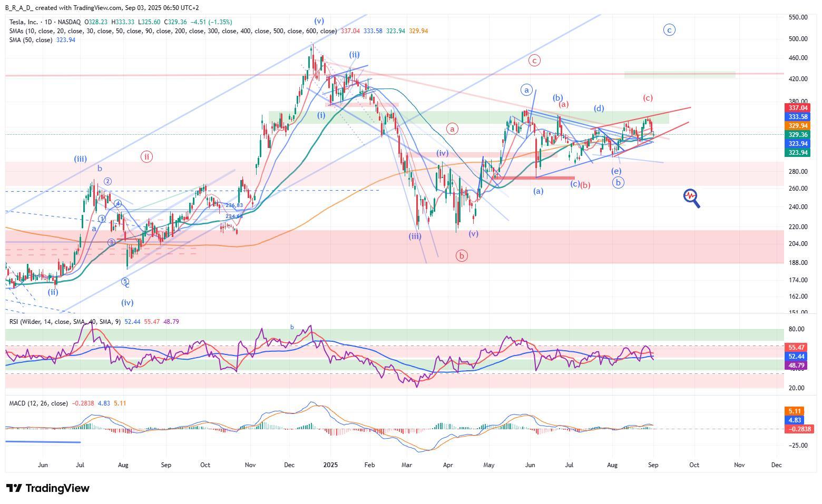
Task: Click the 80.00 level on RSI scale
Action: [796, 329]
